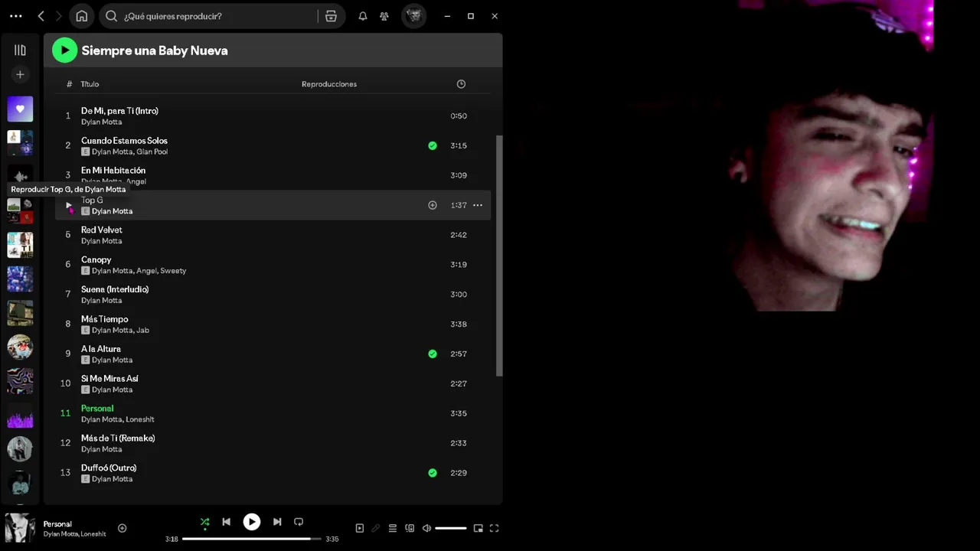Sort by the Reproducciones column header
Image resolution: width=980 pixels, height=551 pixels.
tap(329, 84)
